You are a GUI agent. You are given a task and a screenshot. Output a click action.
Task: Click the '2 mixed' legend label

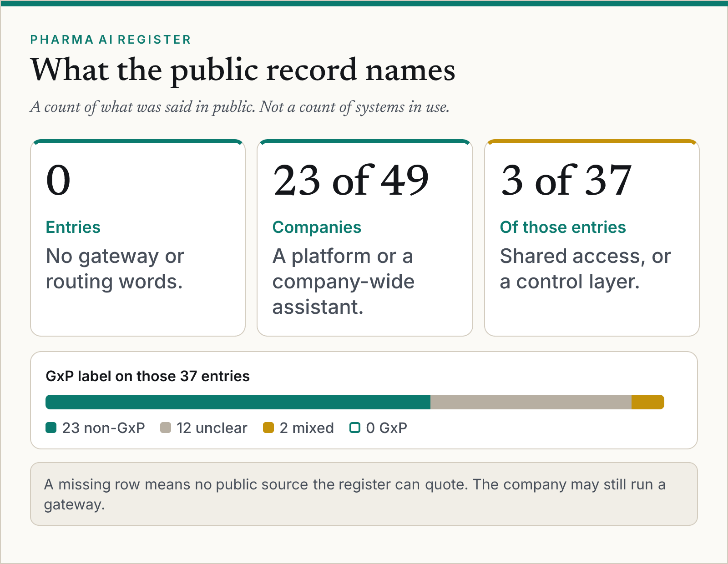click(x=307, y=428)
